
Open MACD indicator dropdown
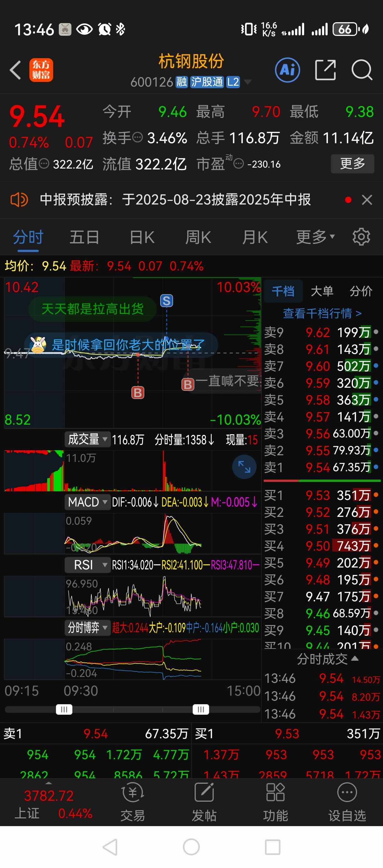point(88,502)
